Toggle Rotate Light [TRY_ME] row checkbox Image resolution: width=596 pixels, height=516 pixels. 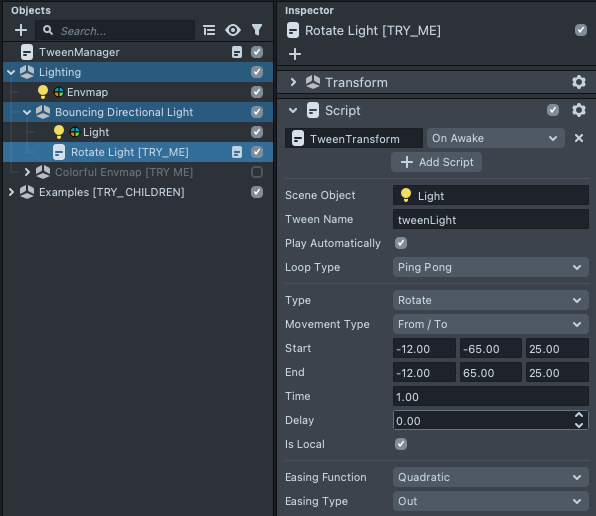click(257, 152)
